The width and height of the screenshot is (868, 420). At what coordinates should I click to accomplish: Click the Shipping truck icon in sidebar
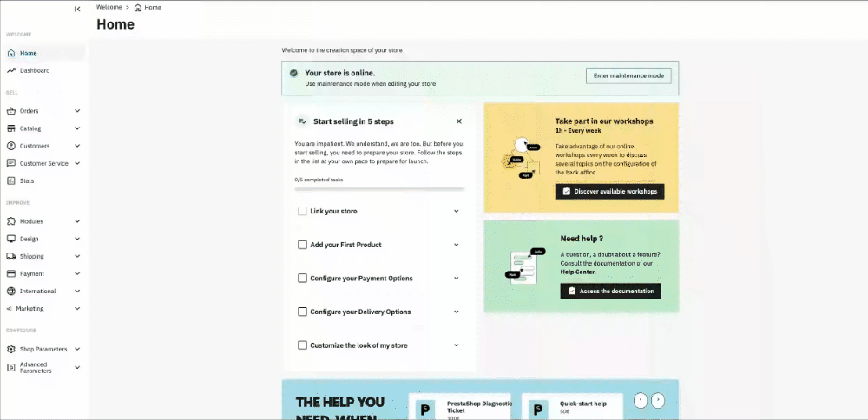tap(11, 256)
